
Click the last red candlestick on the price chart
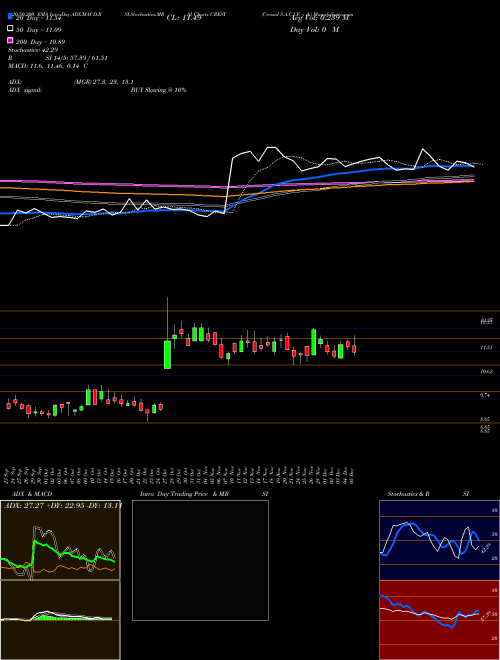[354, 349]
